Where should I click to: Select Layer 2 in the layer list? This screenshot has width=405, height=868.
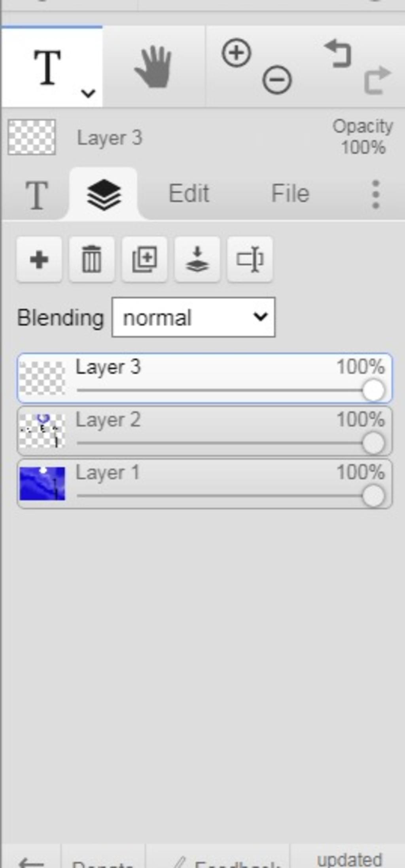tap(204, 431)
